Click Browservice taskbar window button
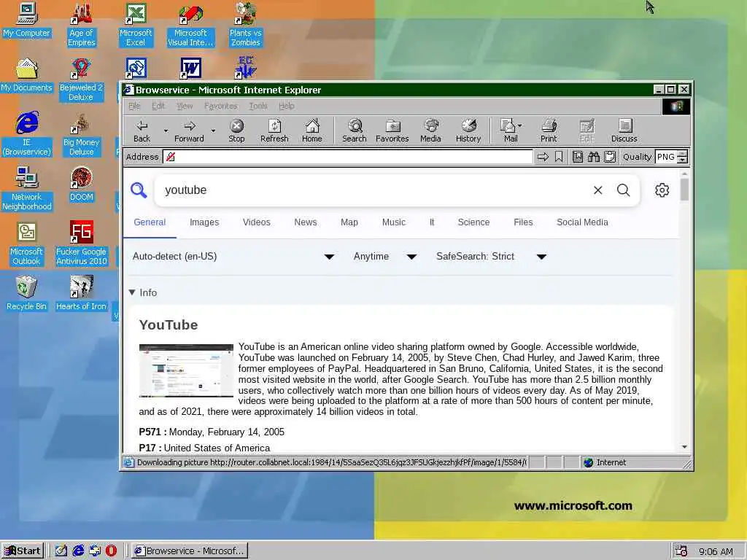The width and height of the screenshot is (747, 560). click(x=190, y=551)
